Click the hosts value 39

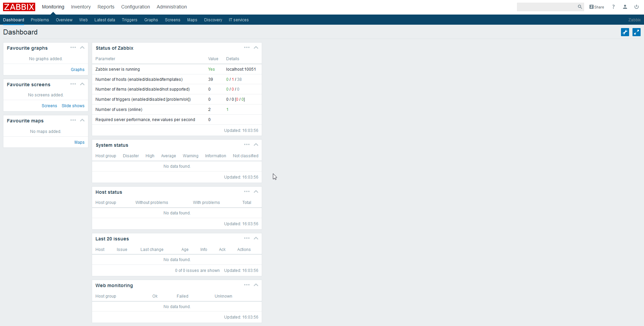pyautogui.click(x=211, y=79)
